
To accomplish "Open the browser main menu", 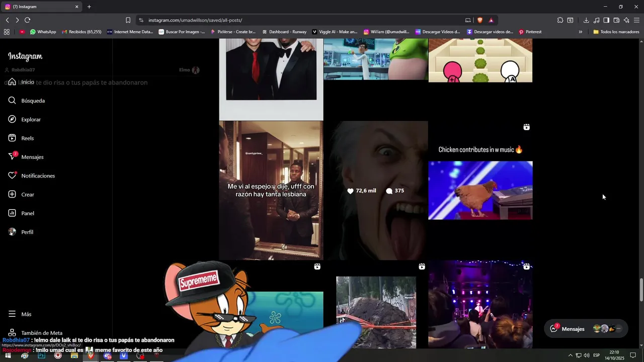I will [636, 20].
